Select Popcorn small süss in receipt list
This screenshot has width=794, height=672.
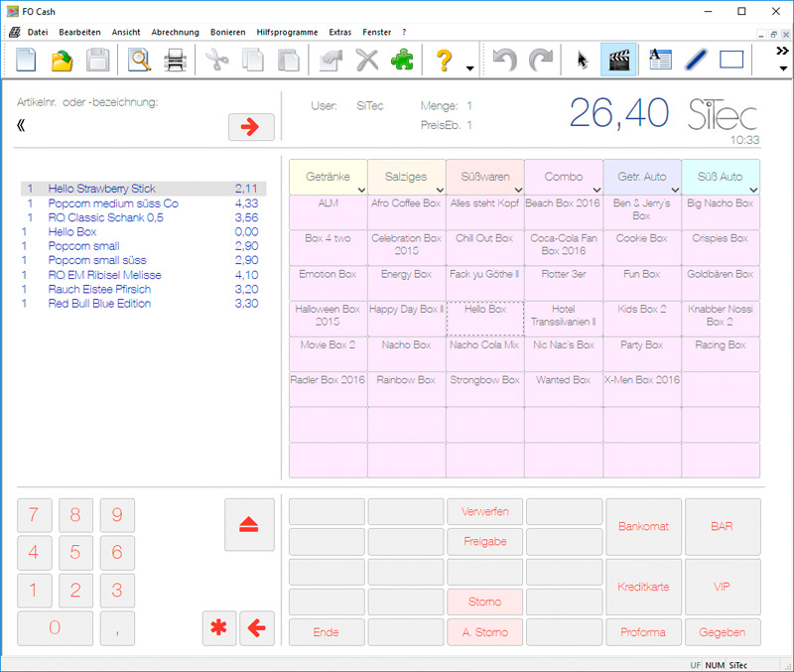tap(97, 260)
